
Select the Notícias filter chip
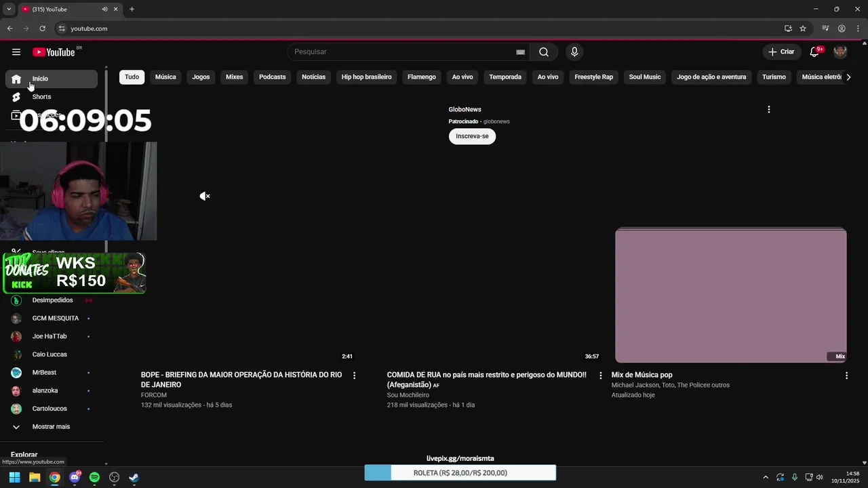(313, 77)
